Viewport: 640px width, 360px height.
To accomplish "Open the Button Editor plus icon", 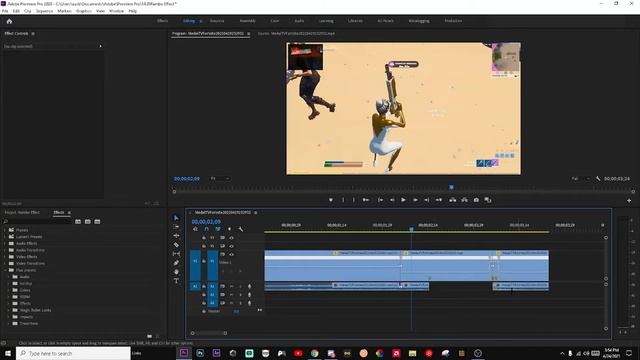I will point(629,200).
